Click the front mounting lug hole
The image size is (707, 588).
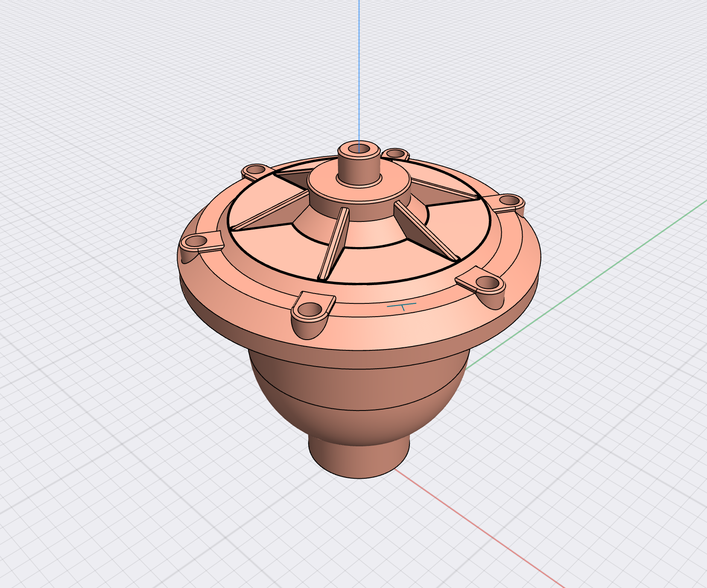310,308
